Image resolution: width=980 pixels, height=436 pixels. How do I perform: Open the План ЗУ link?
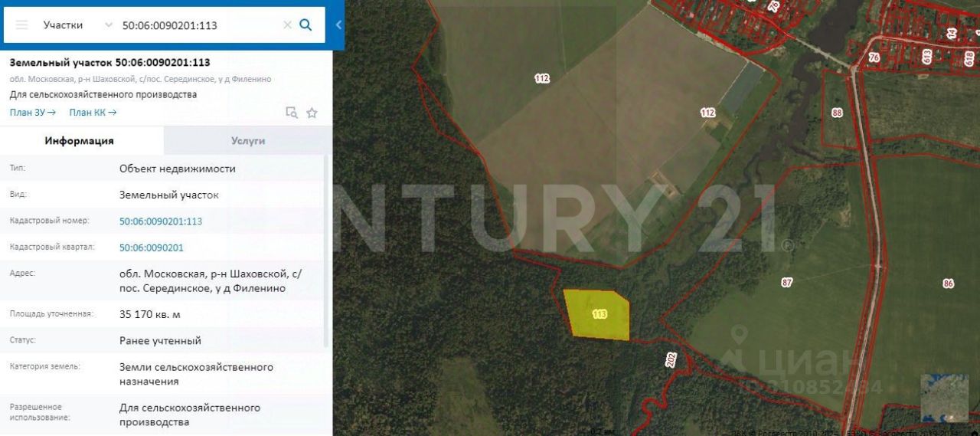coord(33,113)
